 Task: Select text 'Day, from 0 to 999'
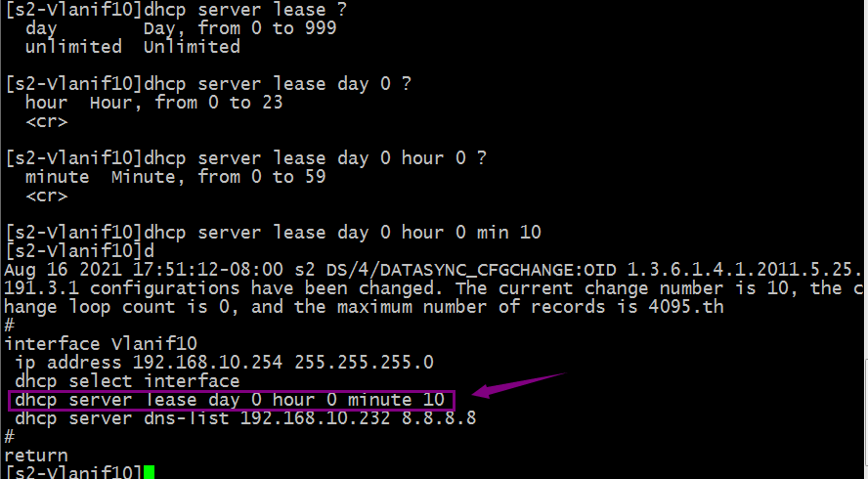point(239,27)
